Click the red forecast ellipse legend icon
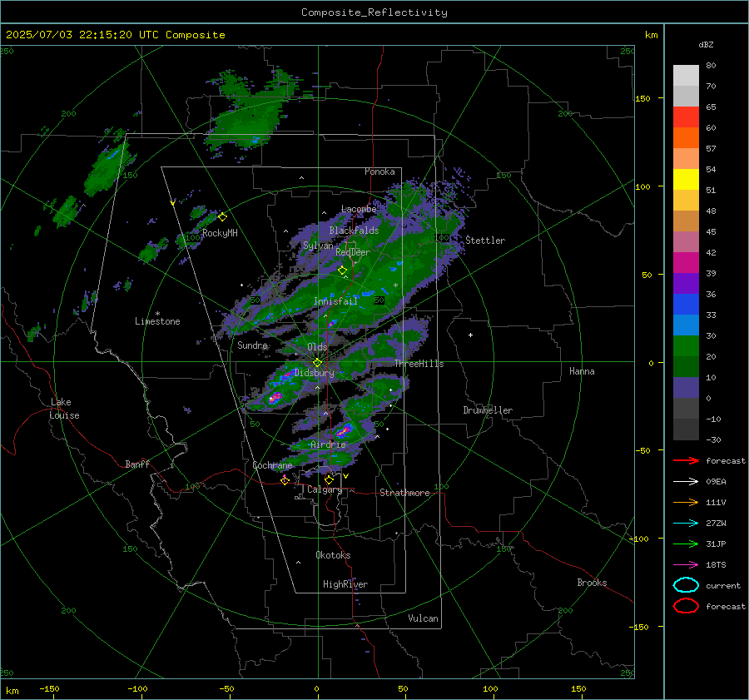Screen dimensions: 749x700 click(x=686, y=606)
